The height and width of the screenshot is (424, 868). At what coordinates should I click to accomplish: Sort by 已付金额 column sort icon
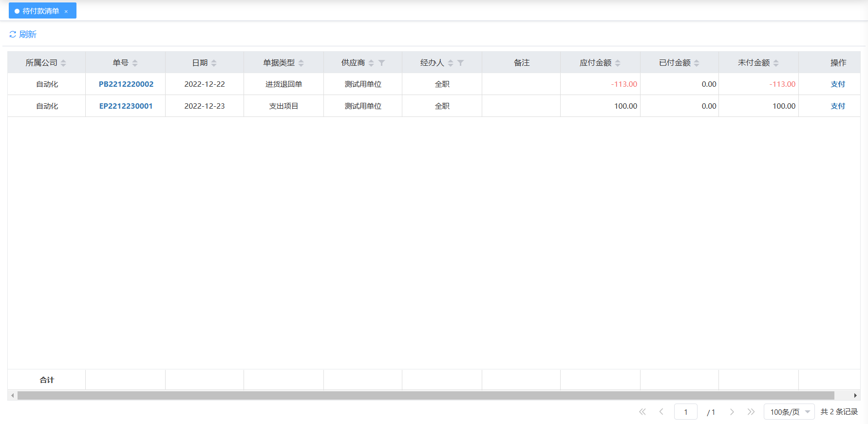coord(697,63)
